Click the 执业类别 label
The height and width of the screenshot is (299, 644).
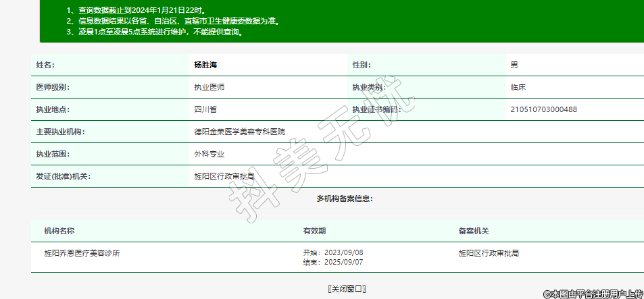[x=368, y=88]
